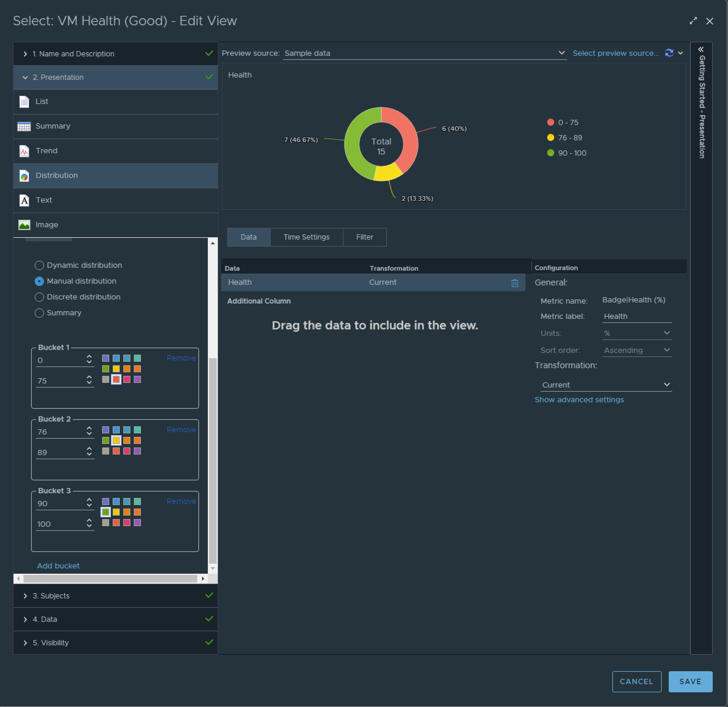The height and width of the screenshot is (707, 728).
Task: Select the Text presentation icon
Action: pos(24,200)
